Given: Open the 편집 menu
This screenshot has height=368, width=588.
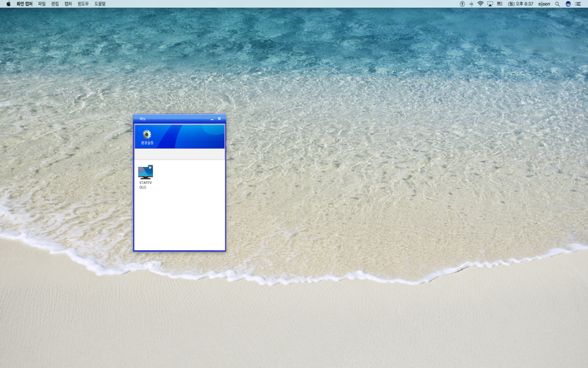Looking at the screenshot, I should click(x=55, y=4).
